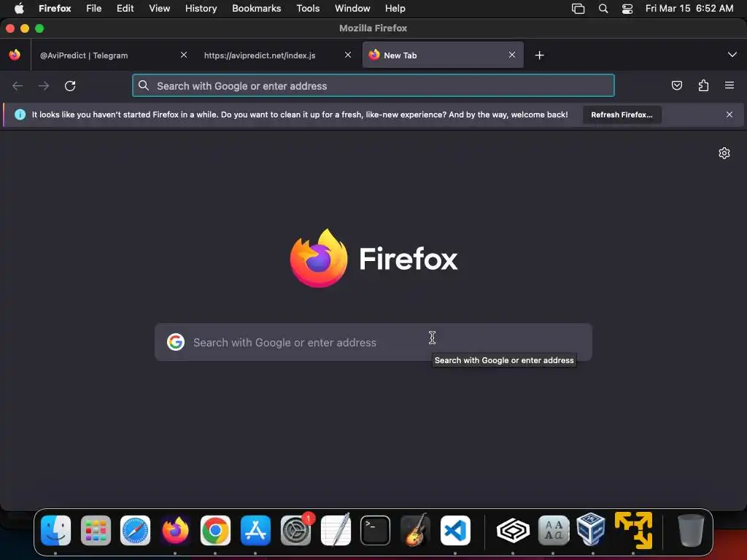Launch Visual Studio Code from dock
The width and height of the screenshot is (747, 560).
(455, 530)
